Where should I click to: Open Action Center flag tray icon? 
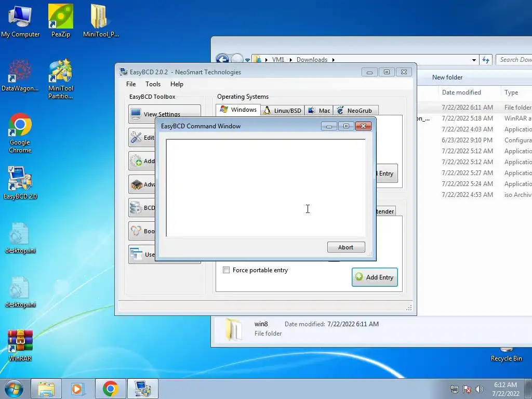pos(467,389)
